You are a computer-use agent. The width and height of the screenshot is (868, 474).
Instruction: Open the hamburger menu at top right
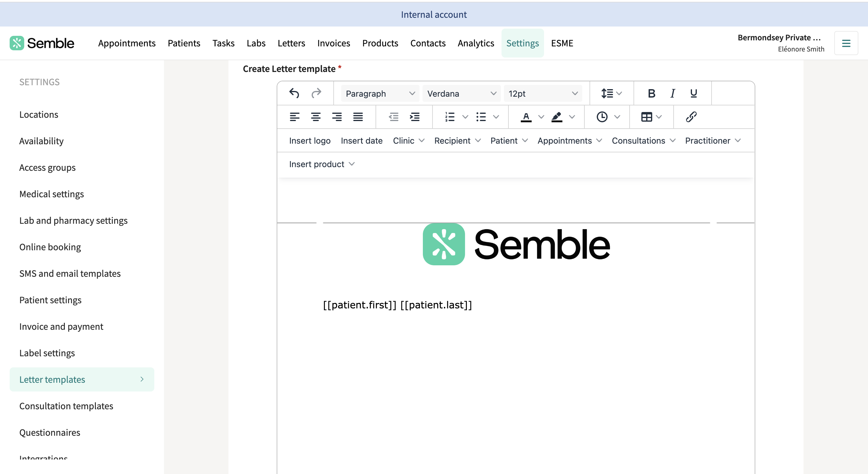(x=846, y=43)
